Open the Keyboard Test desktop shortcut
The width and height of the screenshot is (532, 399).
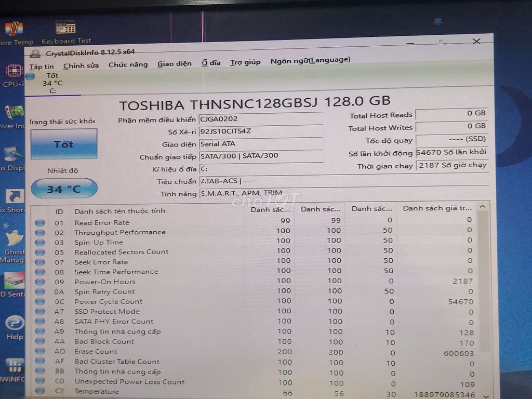(x=65, y=32)
